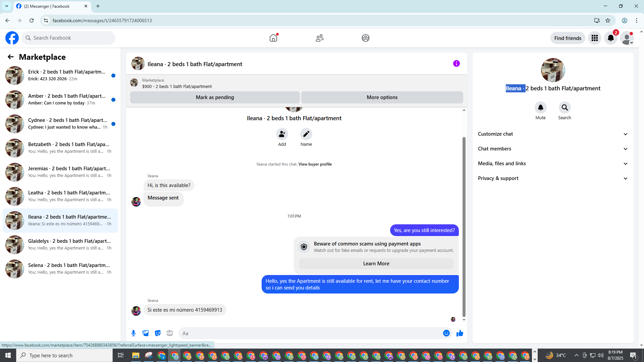This screenshot has width=644, height=362.
Task: Click the Find friends button
Action: pos(568,38)
